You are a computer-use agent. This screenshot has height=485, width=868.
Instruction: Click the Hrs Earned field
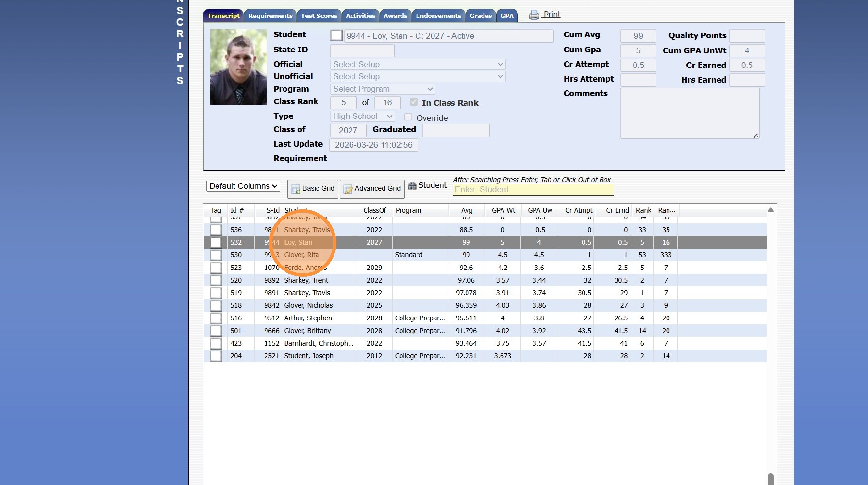pos(747,80)
